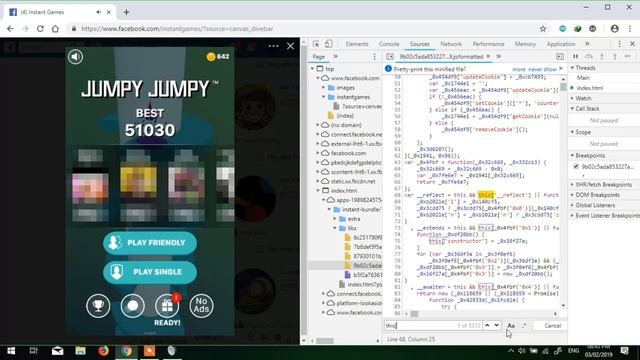640x360 pixels.
Task: Expand the extra folder
Action: (335, 219)
